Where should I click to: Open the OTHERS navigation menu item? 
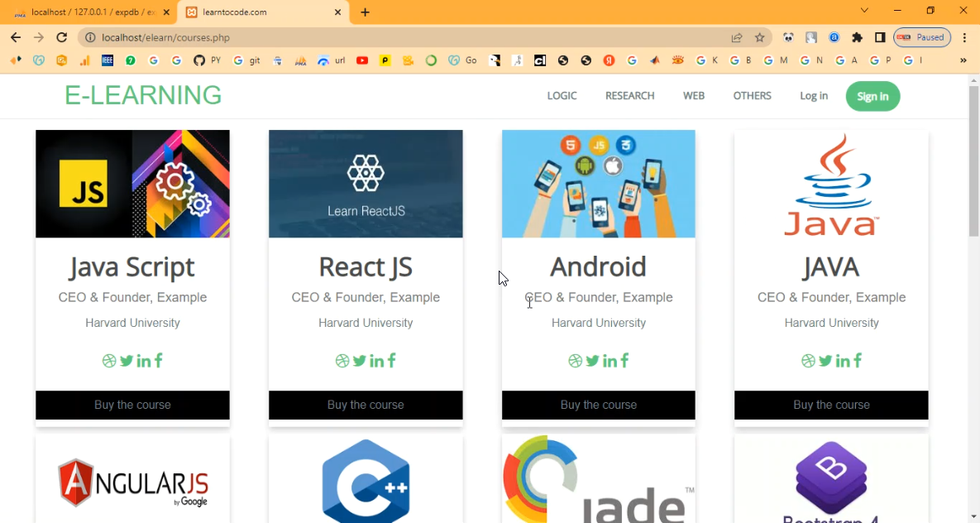click(752, 96)
